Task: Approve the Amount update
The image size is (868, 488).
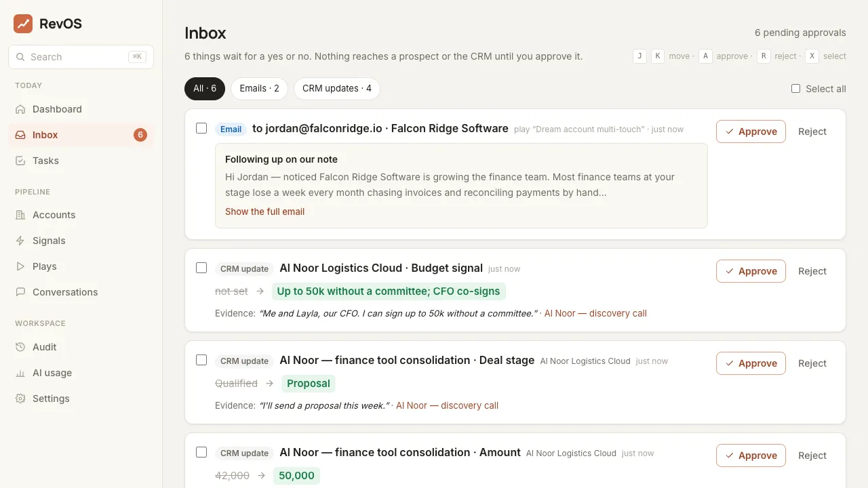Action: pos(751,455)
